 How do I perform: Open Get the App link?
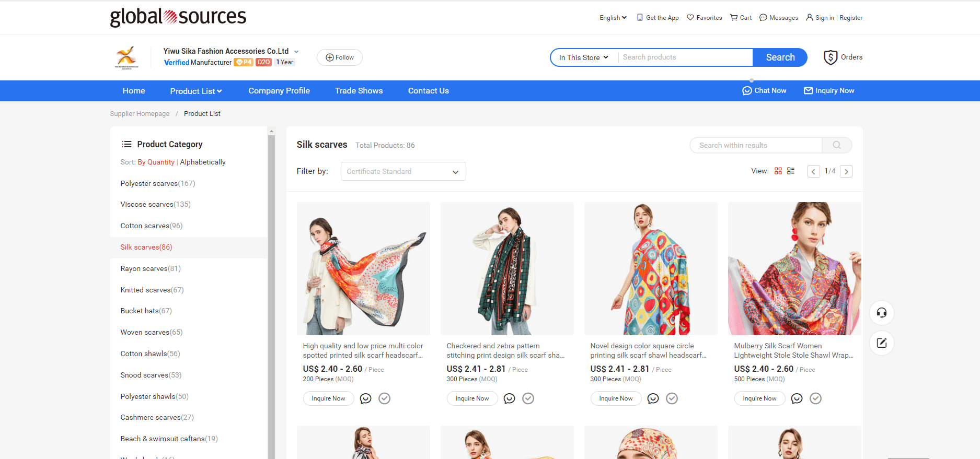point(658,18)
